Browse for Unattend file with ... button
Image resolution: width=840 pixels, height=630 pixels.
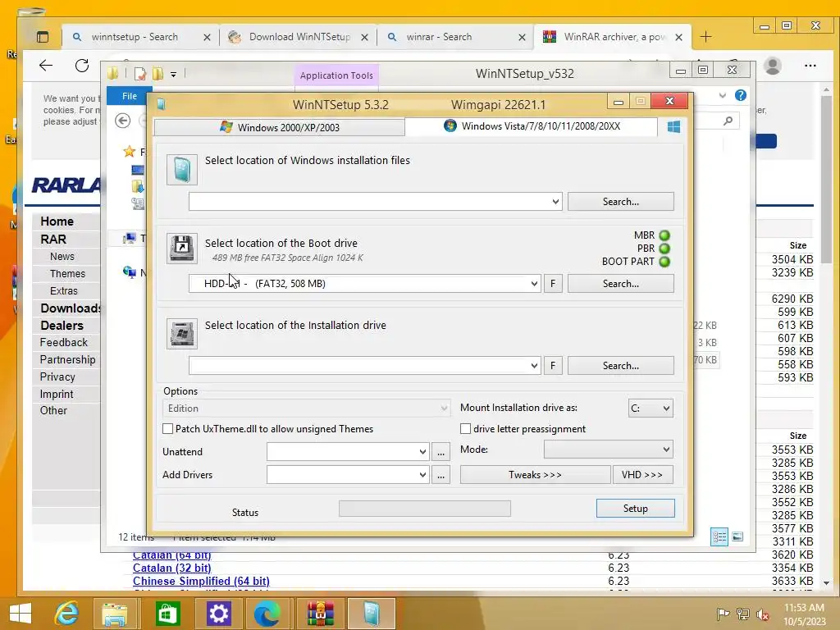tap(441, 452)
